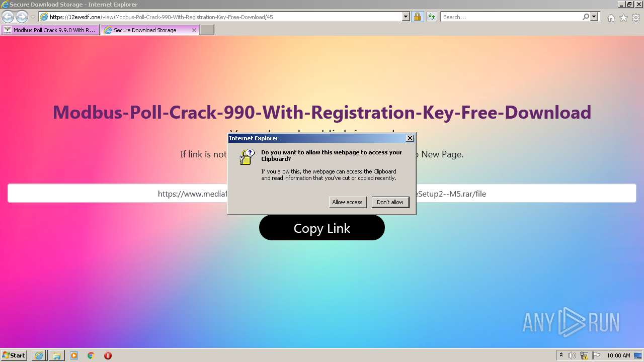Image resolution: width=644 pixels, height=362 pixels.
Task: Click the Copy Link button
Action: (322, 228)
